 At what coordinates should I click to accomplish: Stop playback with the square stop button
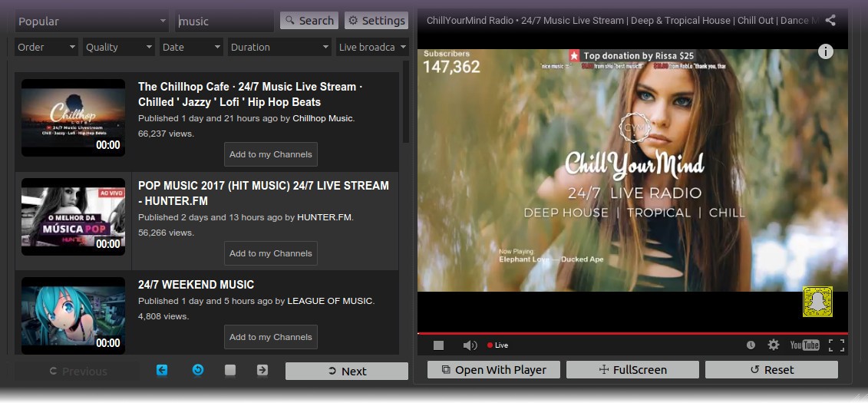point(438,345)
